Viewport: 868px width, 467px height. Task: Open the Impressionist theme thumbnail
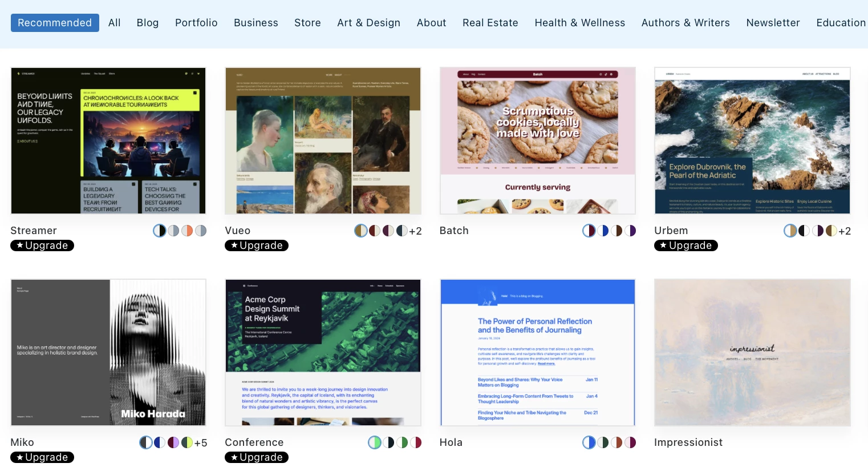pos(752,352)
